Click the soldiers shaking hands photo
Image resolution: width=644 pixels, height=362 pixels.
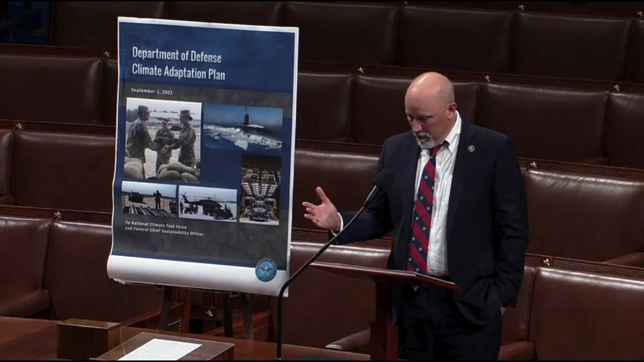[x=163, y=139]
